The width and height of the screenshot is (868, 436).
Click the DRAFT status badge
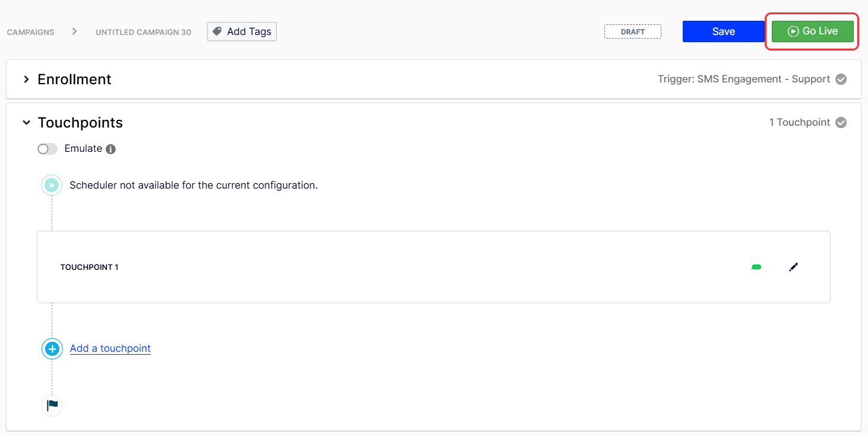click(632, 31)
